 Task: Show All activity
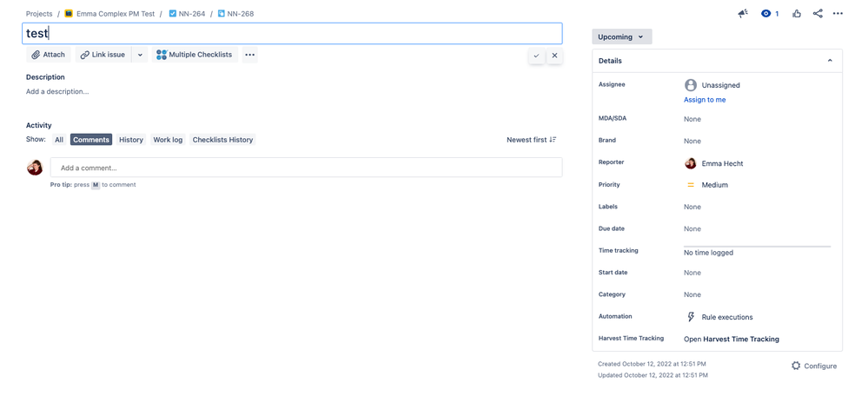(59, 140)
